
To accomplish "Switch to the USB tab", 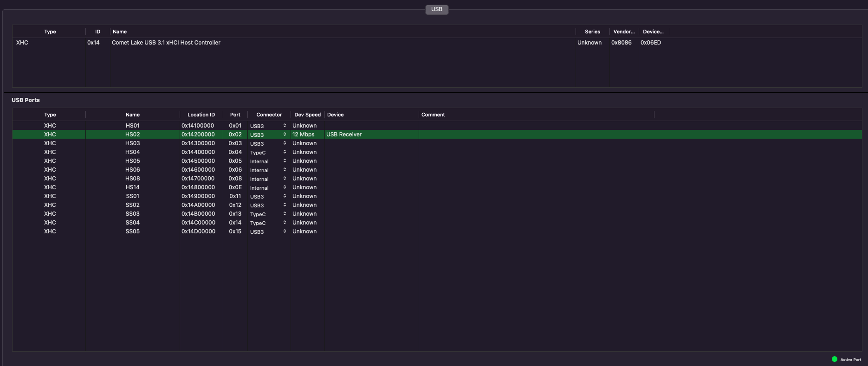I will click(x=436, y=9).
